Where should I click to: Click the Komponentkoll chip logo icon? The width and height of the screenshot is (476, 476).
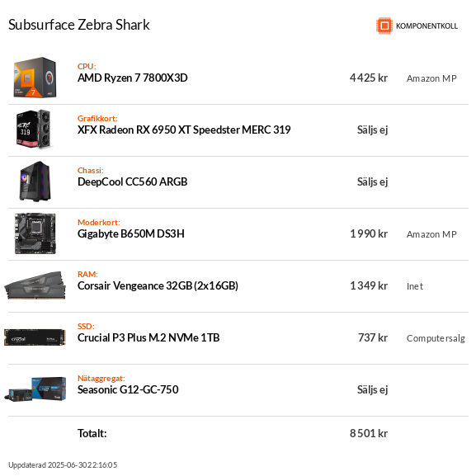coord(384,26)
